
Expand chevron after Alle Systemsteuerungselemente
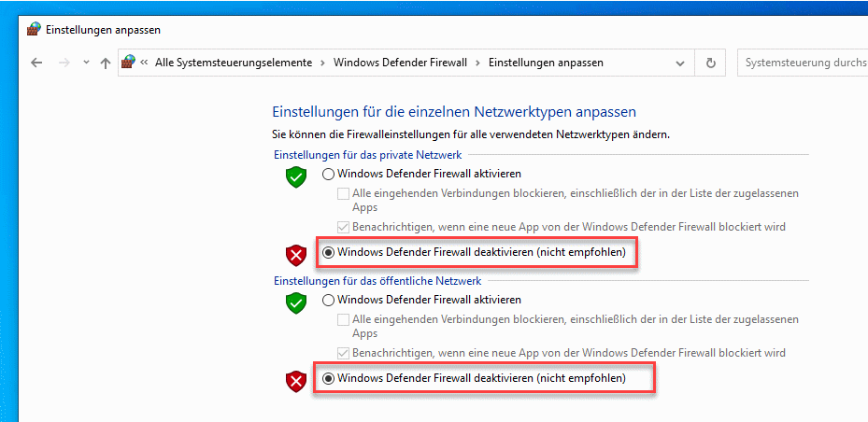tap(322, 63)
